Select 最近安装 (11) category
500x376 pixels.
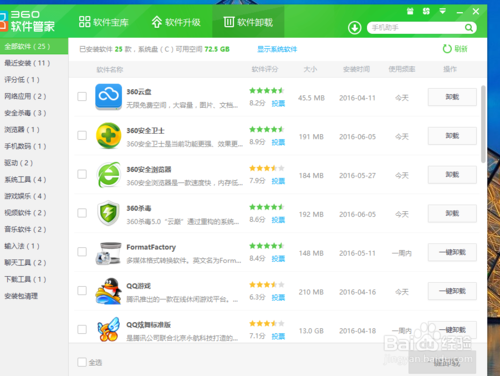(x=34, y=63)
